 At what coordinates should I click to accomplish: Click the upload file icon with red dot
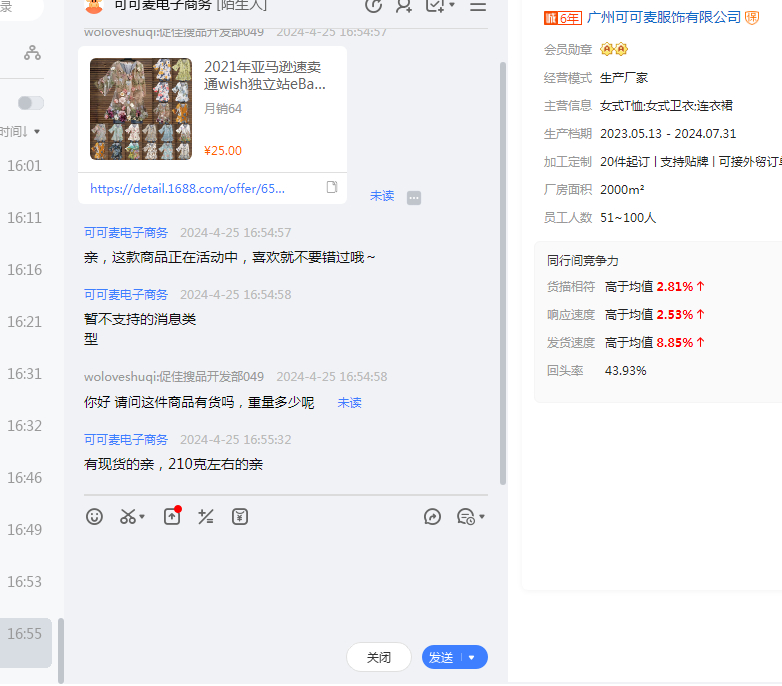tap(172, 517)
